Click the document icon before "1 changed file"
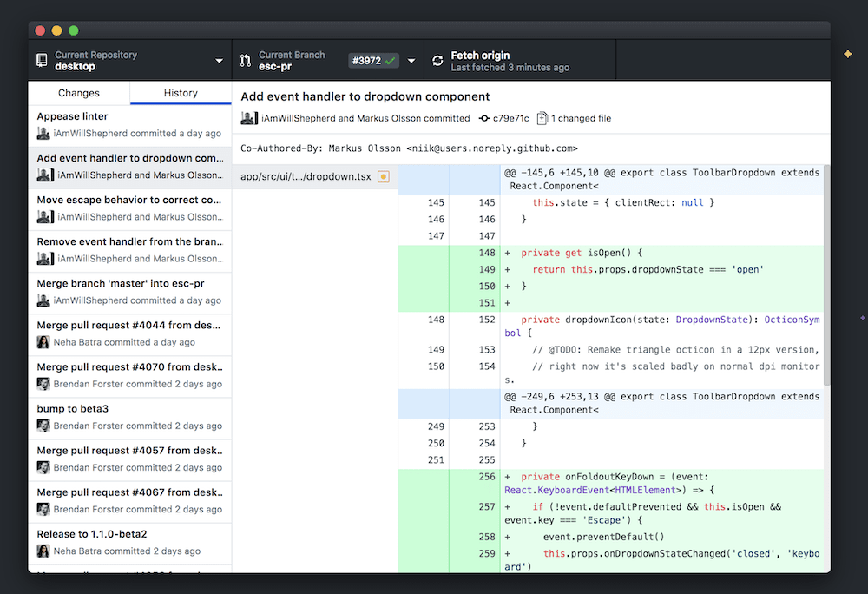 tap(543, 118)
